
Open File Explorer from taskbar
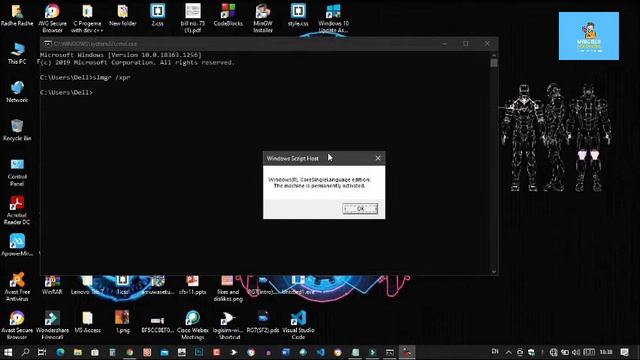coord(78,352)
